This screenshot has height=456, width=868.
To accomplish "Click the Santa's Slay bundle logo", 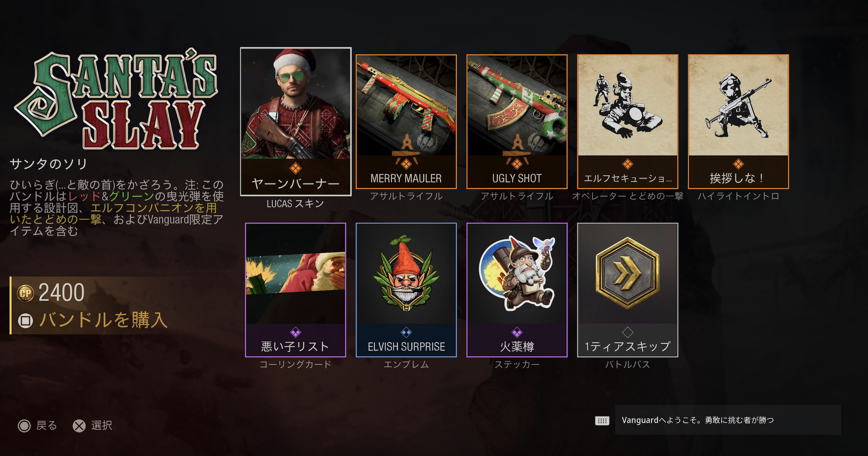I will pos(116,100).
